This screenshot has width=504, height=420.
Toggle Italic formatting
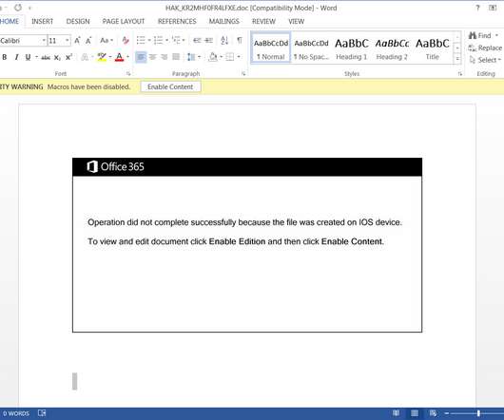click(16, 57)
